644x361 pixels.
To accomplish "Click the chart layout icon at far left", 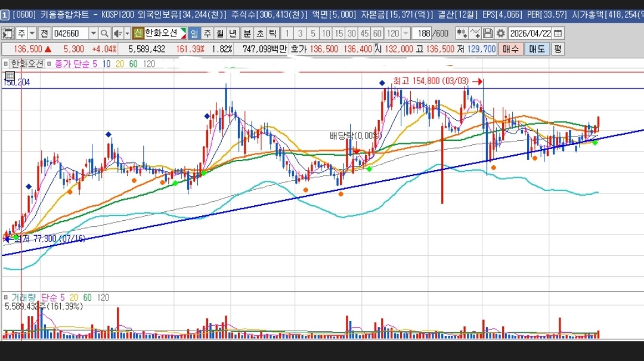I will tap(7, 33).
